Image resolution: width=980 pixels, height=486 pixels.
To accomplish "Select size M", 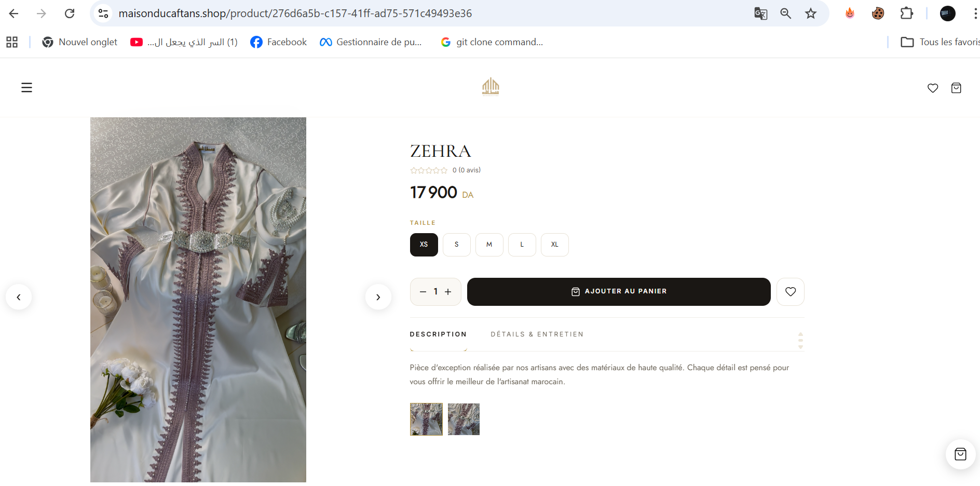I will tap(489, 245).
